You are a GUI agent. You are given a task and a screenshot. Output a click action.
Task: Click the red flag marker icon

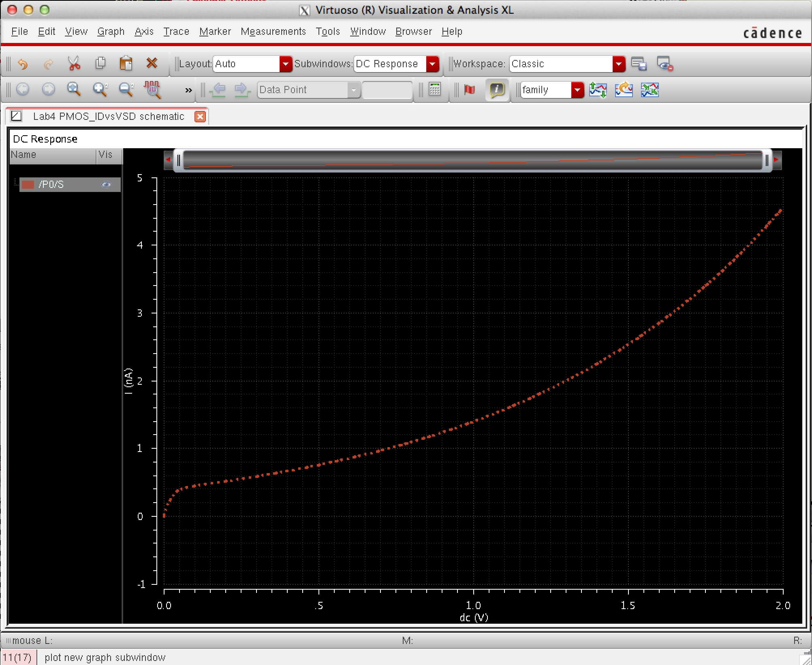pos(470,90)
